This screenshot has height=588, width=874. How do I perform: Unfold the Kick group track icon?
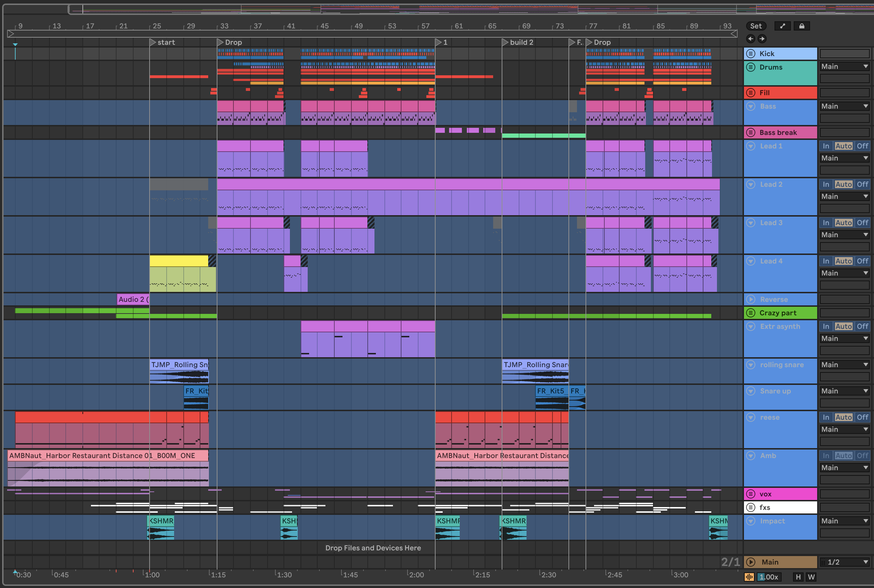751,54
